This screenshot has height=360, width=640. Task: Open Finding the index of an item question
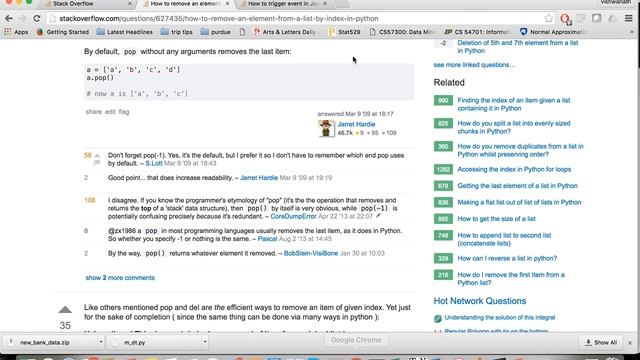click(x=514, y=104)
